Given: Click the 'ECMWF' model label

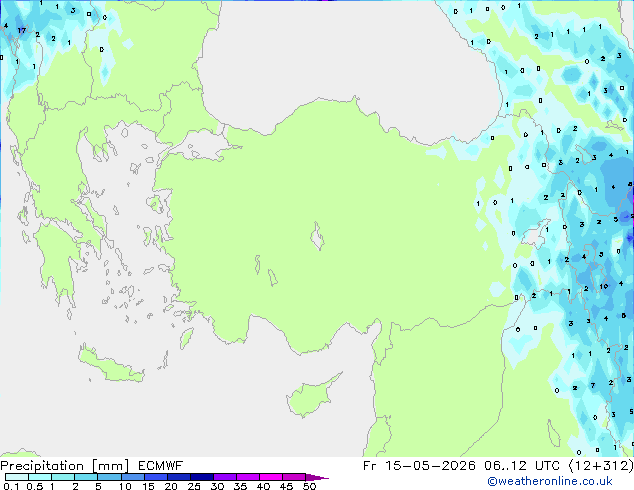Looking at the screenshot, I should click(x=161, y=466).
